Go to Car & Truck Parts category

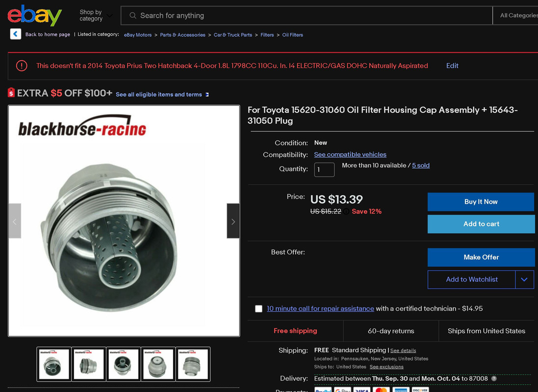tap(232, 35)
